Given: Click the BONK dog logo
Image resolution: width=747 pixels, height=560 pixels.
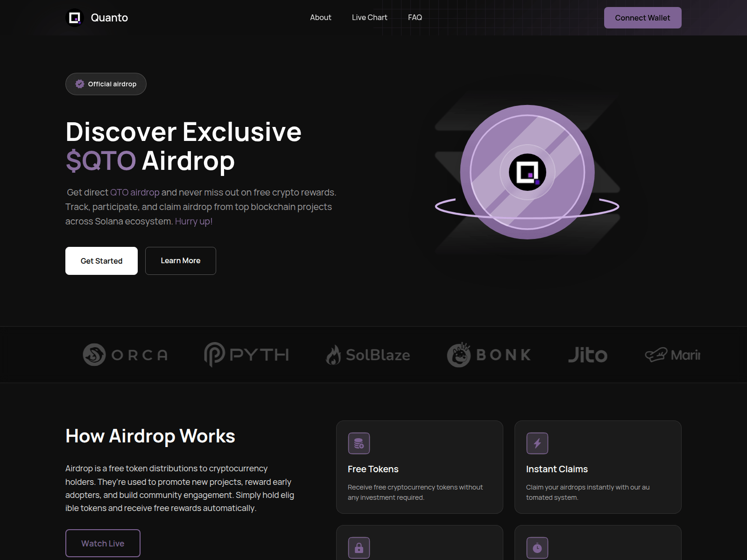Looking at the screenshot, I should [459, 355].
